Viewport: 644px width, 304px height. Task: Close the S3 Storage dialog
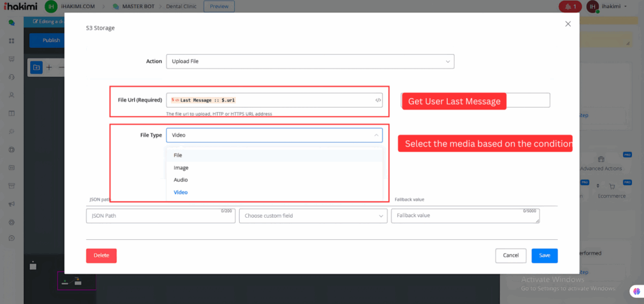coord(568,24)
